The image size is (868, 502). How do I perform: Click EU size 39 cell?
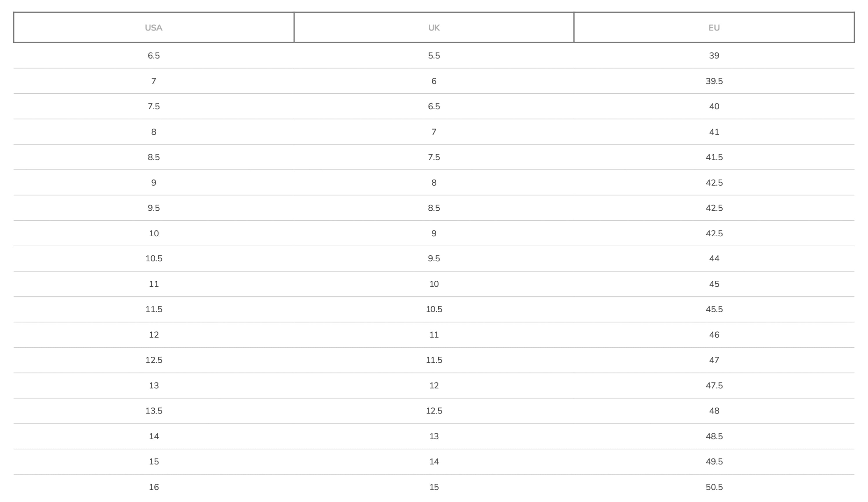coord(714,55)
